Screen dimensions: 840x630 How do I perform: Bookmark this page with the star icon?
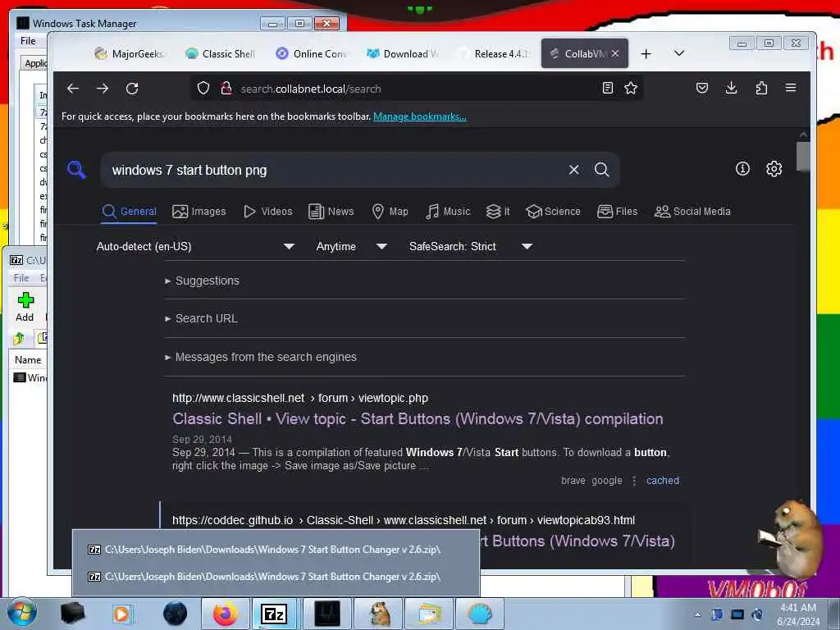click(631, 89)
